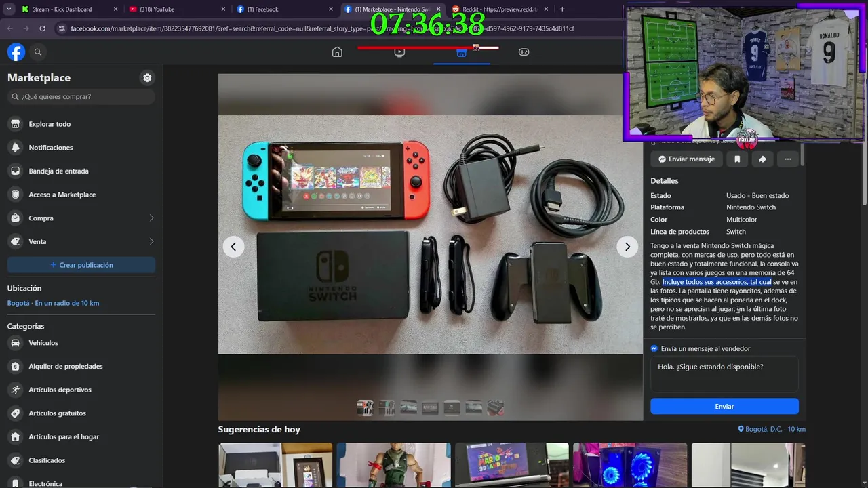The image size is (868, 488).
Task: Browse Artículos gratuitos category
Action: 81,413
